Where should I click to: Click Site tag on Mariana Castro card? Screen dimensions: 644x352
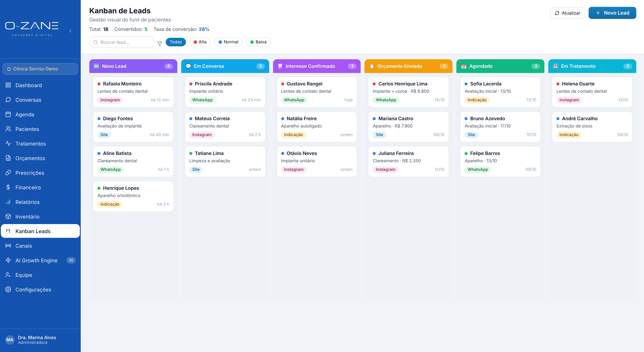[379, 135]
